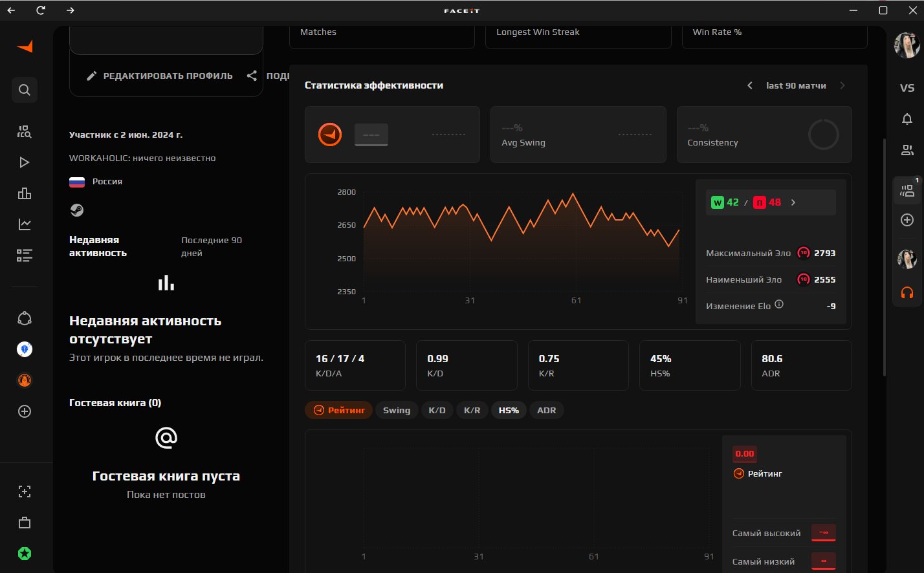This screenshot has height=573, width=924.
Task: Click the Steam account icon
Action: coord(77,210)
